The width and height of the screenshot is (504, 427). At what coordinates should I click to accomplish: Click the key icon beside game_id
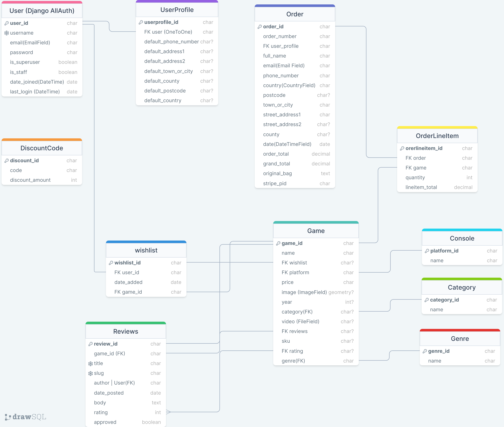(x=278, y=243)
